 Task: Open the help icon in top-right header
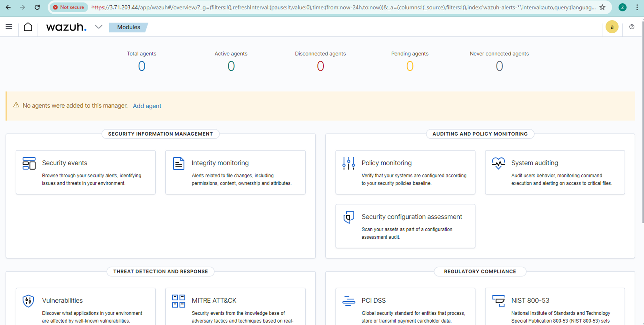pos(632,27)
